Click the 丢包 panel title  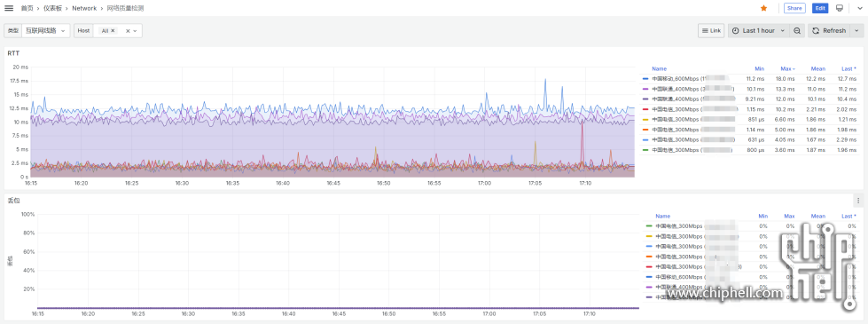click(13, 201)
